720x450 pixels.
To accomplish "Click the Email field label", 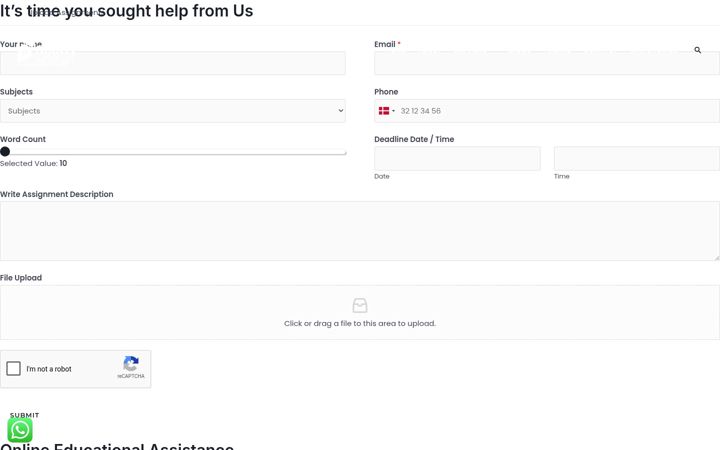I will pyautogui.click(x=385, y=44).
